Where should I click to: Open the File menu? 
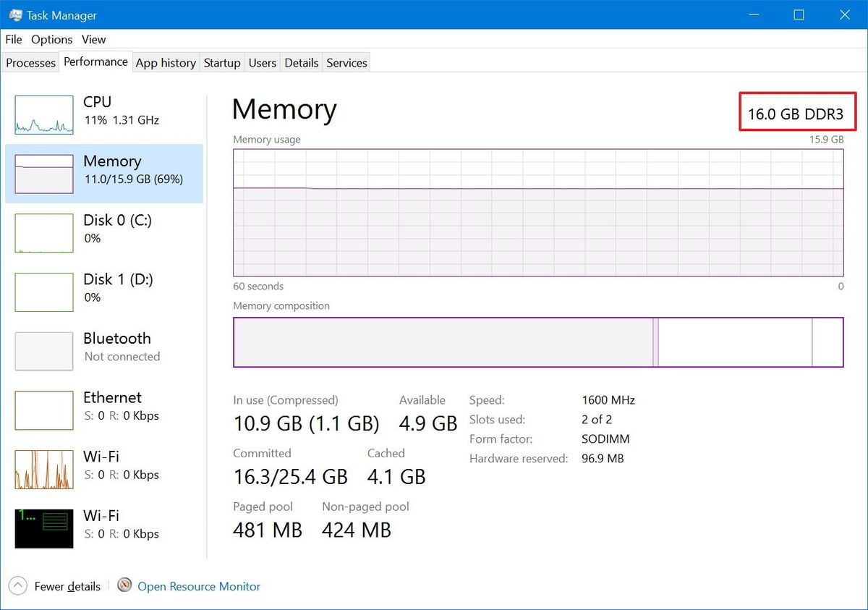tap(13, 39)
